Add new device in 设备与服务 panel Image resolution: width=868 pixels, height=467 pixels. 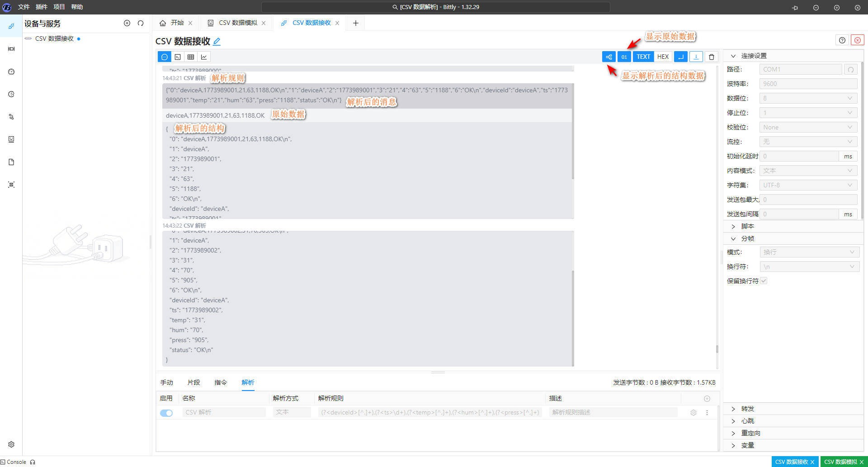click(127, 24)
